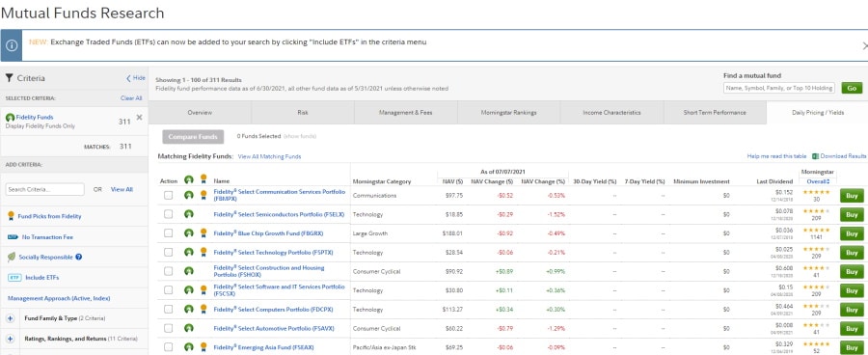Viewport: 868px width, 355px height.
Task: Click the Excel Download Results icon
Action: 815,156
